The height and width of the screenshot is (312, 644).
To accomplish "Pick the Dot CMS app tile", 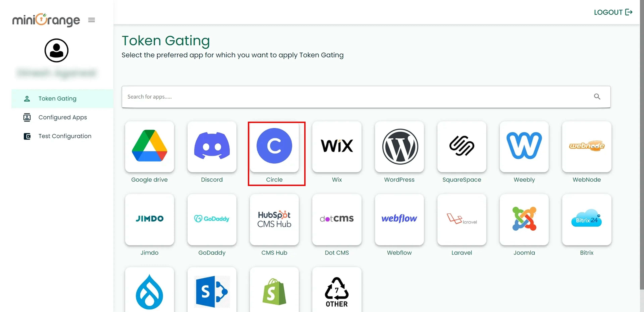I will 337,220.
